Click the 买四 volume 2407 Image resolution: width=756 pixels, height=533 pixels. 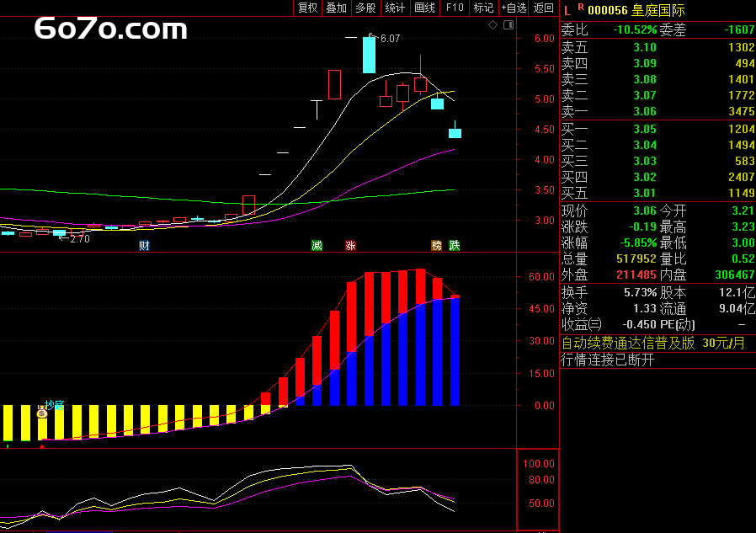pos(742,177)
